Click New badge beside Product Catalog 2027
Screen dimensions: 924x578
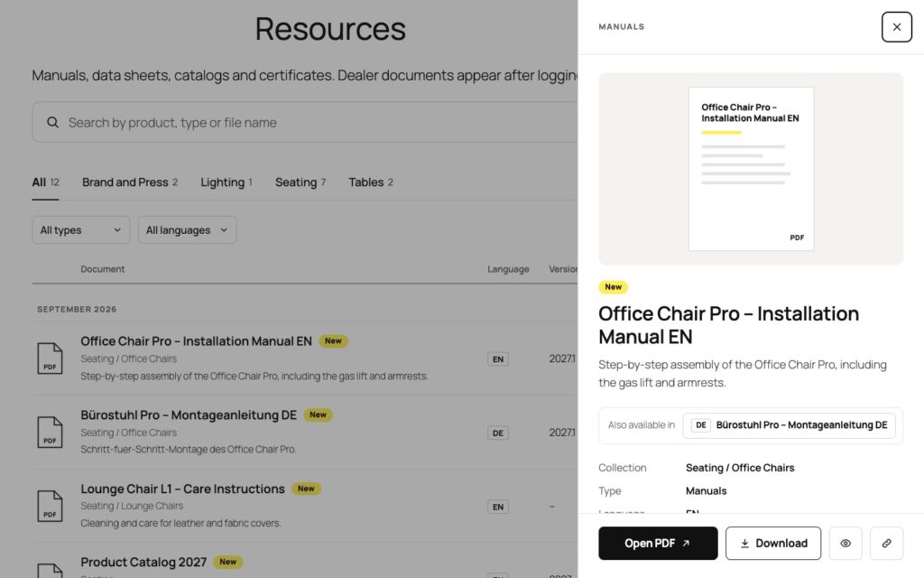coord(227,562)
